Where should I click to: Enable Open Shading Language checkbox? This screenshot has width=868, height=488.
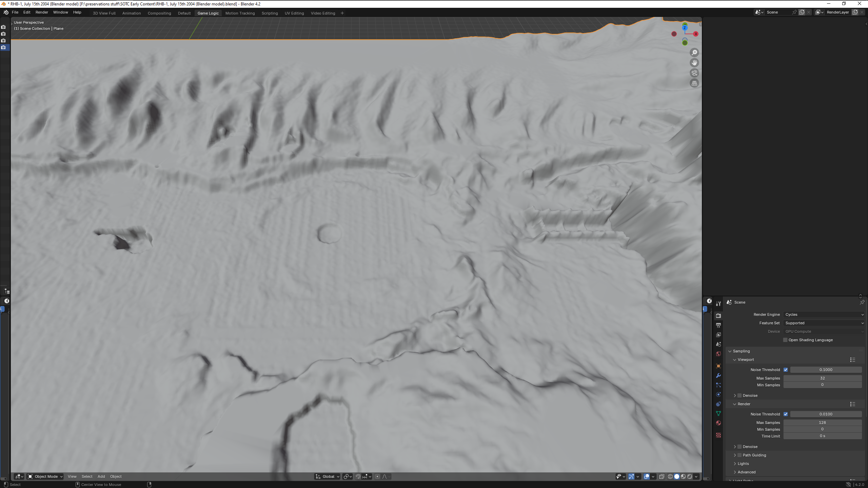click(x=785, y=340)
